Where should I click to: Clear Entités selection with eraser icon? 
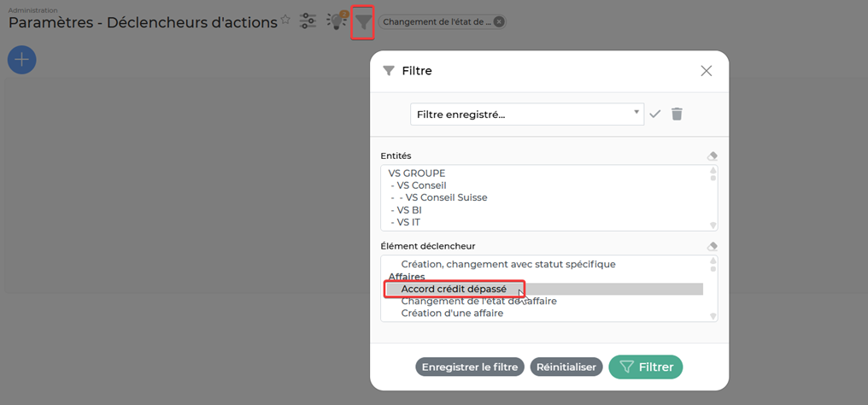pos(713,156)
